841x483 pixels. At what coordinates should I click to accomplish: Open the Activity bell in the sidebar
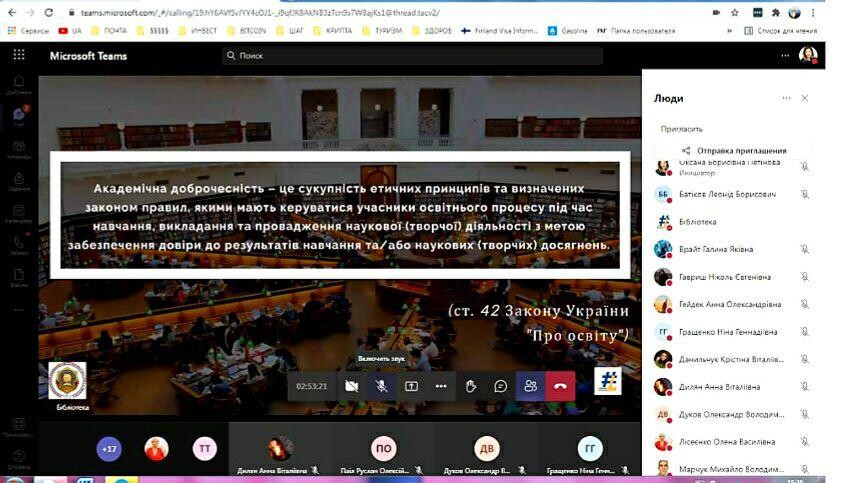click(x=19, y=85)
